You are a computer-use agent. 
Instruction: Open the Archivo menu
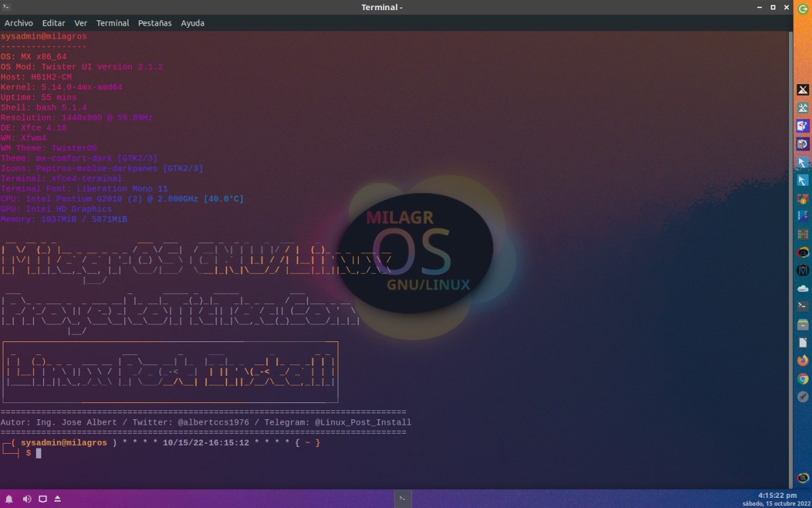[x=19, y=23]
